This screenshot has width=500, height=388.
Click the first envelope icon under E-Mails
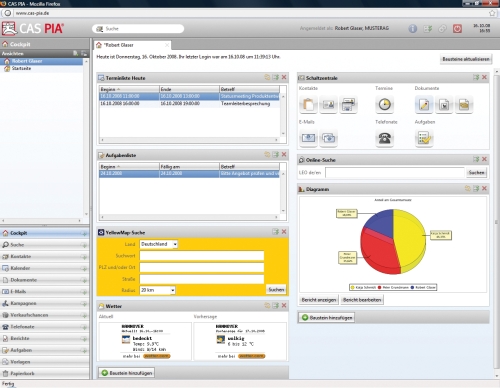[308, 138]
